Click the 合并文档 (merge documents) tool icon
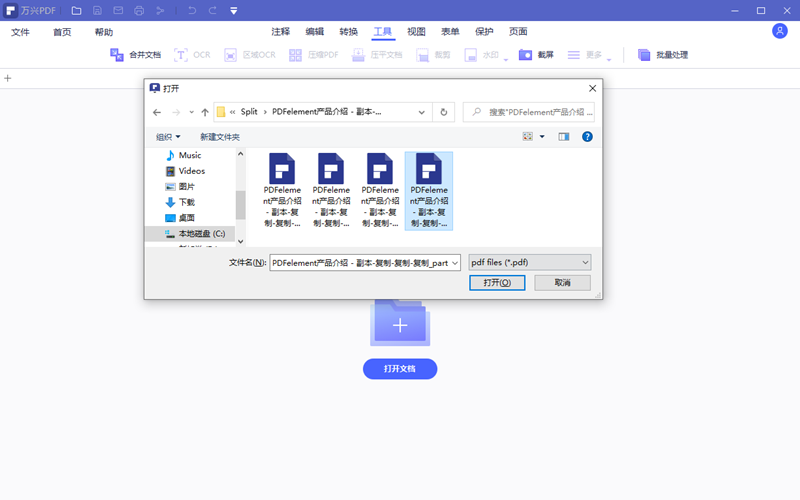Image resolution: width=800 pixels, height=500 pixels. coord(117,55)
